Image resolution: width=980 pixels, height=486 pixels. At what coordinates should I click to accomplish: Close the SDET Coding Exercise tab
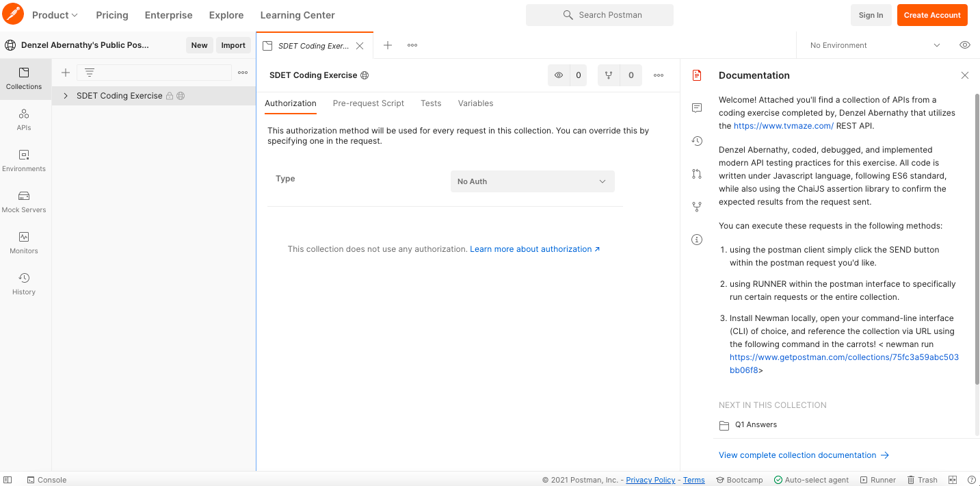[x=360, y=46]
